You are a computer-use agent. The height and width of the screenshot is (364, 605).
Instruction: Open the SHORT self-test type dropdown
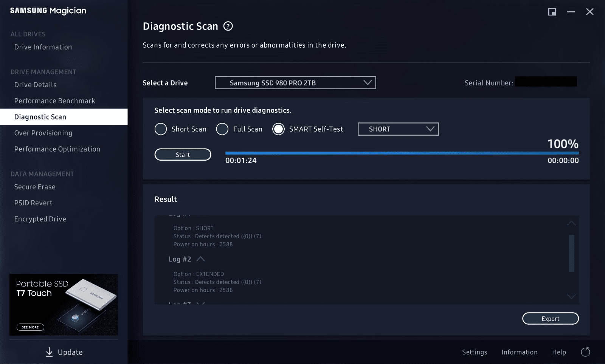(x=398, y=129)
